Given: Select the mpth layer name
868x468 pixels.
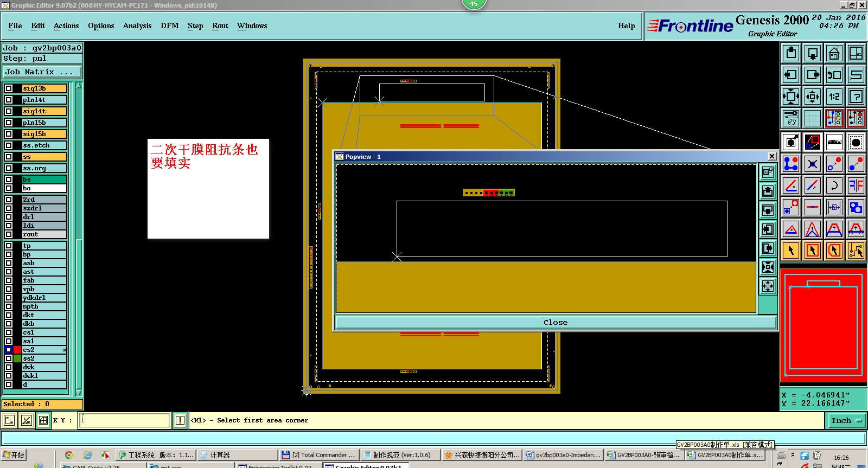Looking at the screenshot, I should [44, 306].
